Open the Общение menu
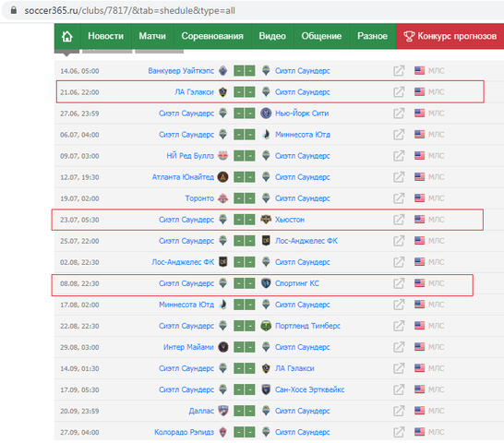 tap(321, 36)
